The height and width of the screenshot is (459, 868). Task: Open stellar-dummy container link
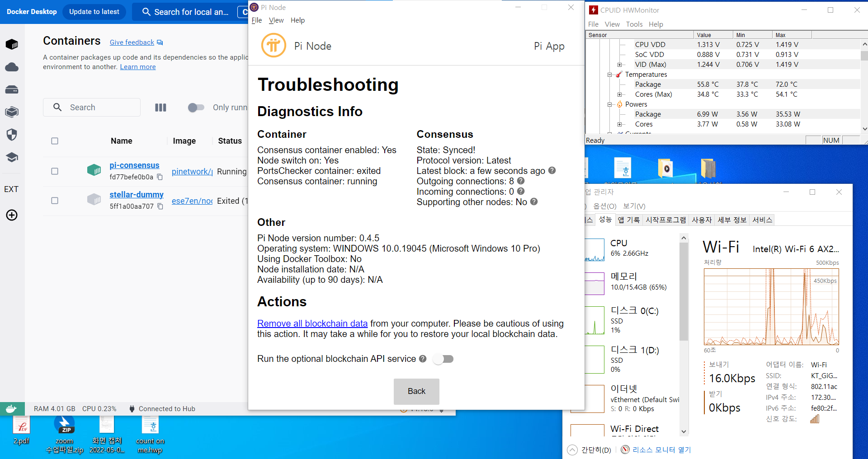pos(137,195)
